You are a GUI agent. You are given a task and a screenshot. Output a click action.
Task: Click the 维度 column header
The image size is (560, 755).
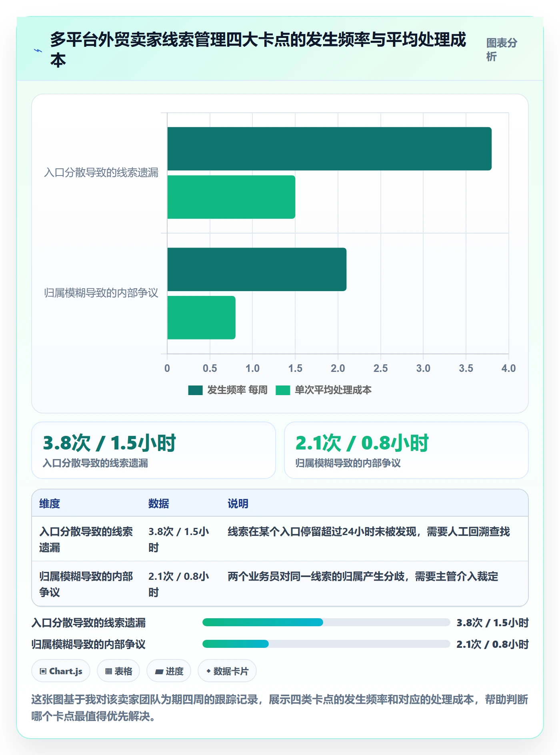[50, 503]
